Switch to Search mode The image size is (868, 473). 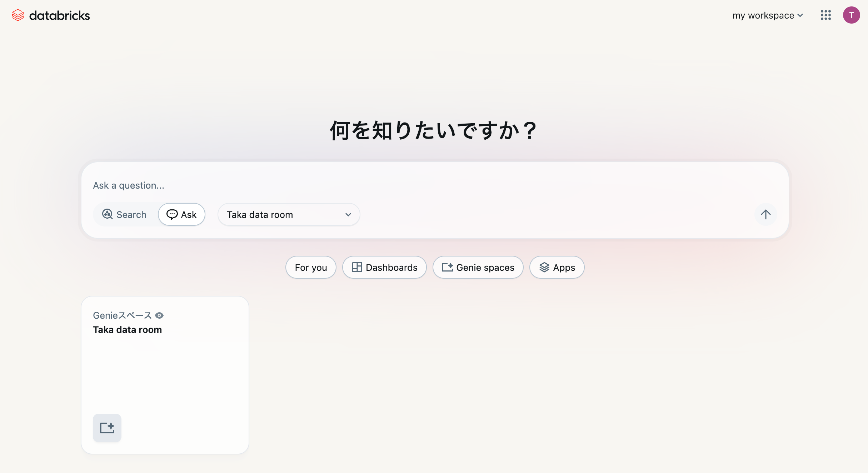tap(124, 214)
